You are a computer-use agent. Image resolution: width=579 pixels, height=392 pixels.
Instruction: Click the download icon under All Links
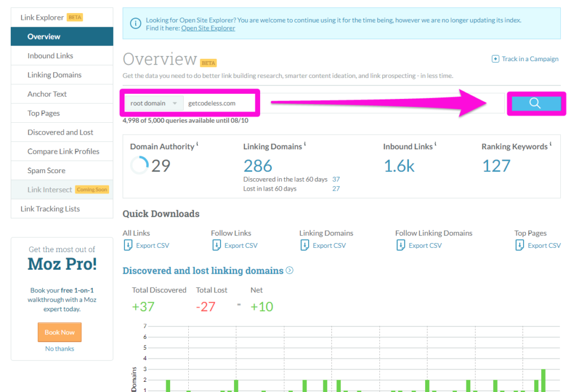tap(128, 245)
